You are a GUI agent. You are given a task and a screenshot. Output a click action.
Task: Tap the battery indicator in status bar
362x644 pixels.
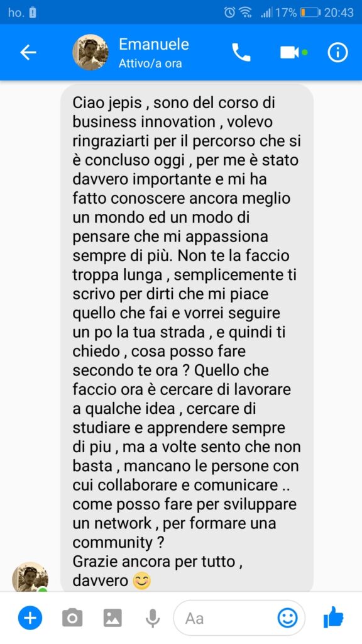tap(310, 13)
